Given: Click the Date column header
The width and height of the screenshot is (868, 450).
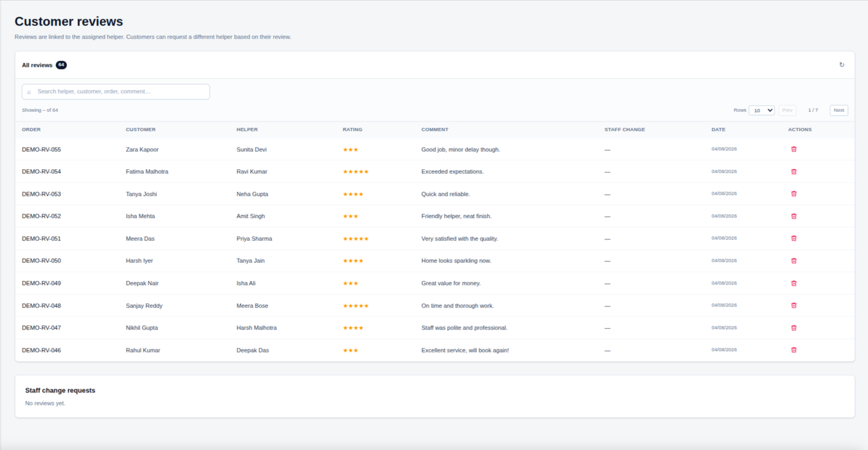Looking at the screenshot, I should coord(718,130).
